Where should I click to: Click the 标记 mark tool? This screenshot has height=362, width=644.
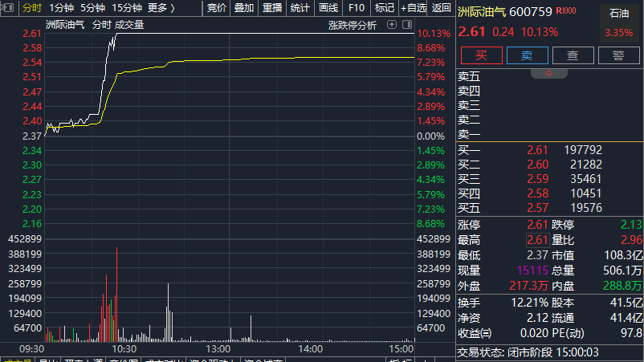pos(385,8)
